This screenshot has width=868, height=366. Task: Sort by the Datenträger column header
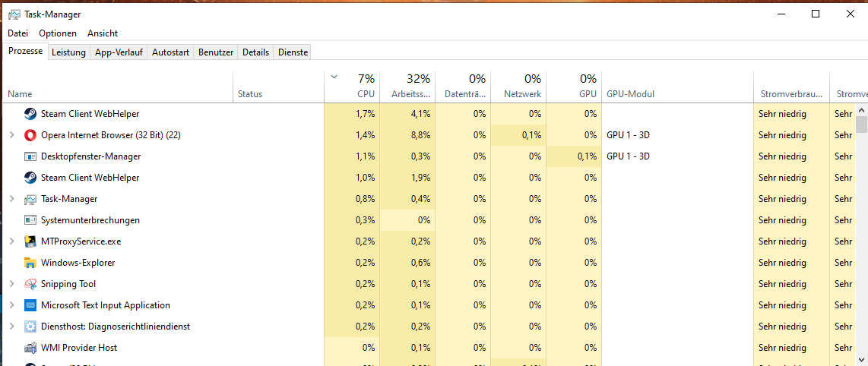click(x=464, y=87)
